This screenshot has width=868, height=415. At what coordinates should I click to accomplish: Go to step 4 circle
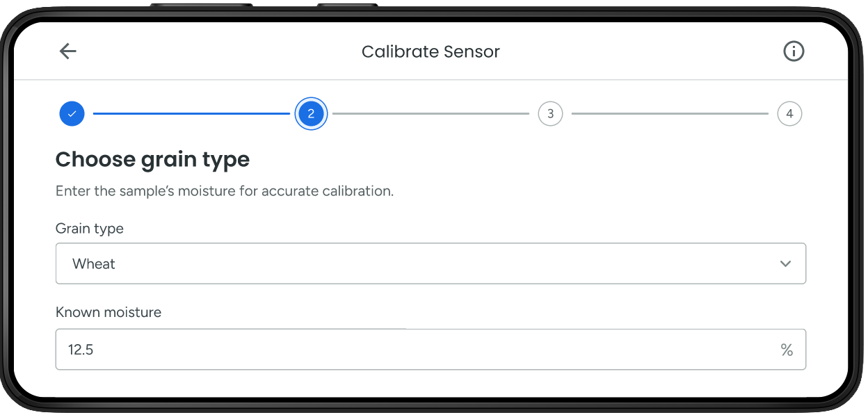[x=789, y=113]
